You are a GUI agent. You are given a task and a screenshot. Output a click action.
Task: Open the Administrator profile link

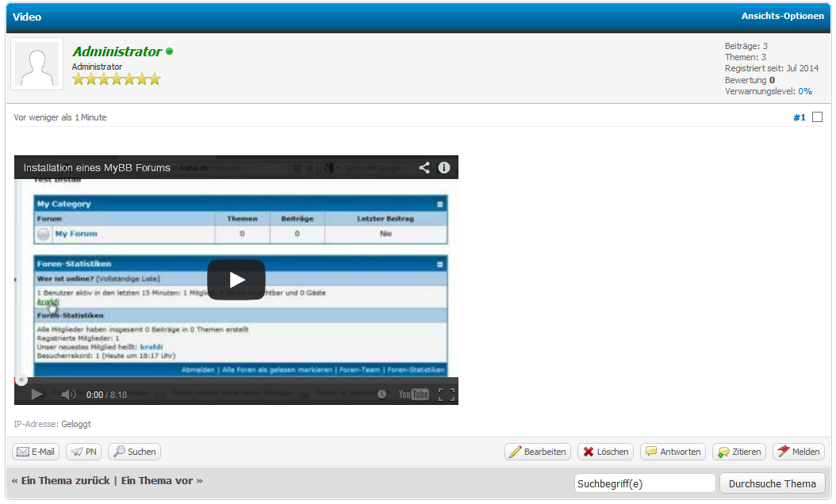pyautogui.click(x=117, y=52)
